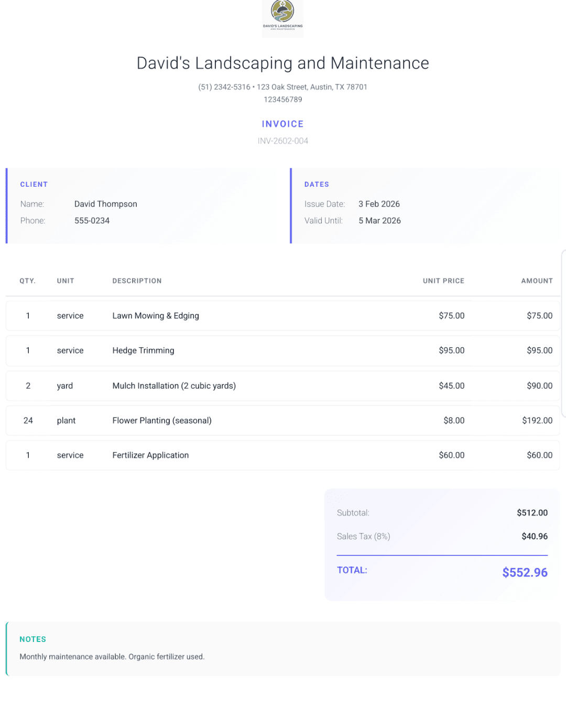Click the Sales Tax amount $40.96
Image resolution: width=566 pixels, height=728 pixels.
coord(535,537)
